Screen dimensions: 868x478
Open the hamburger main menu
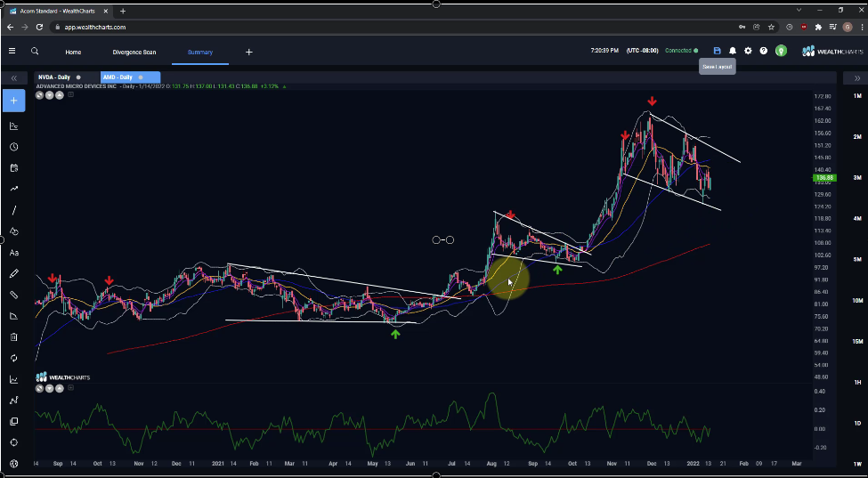click(x=12, y=51)
